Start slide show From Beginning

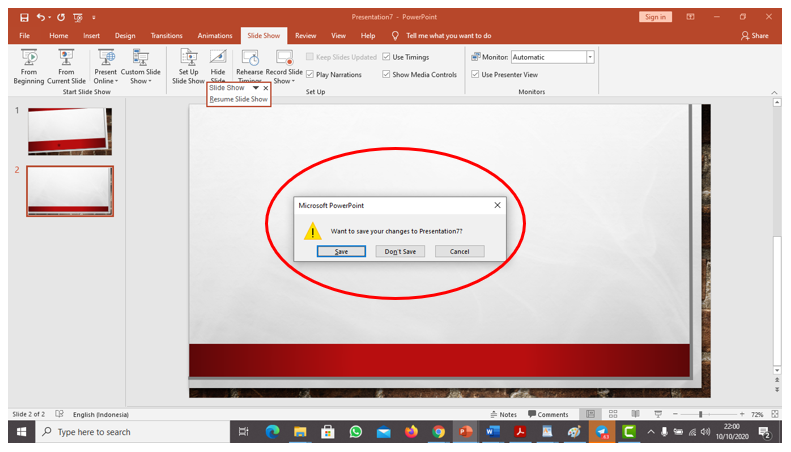click(29, 67)
